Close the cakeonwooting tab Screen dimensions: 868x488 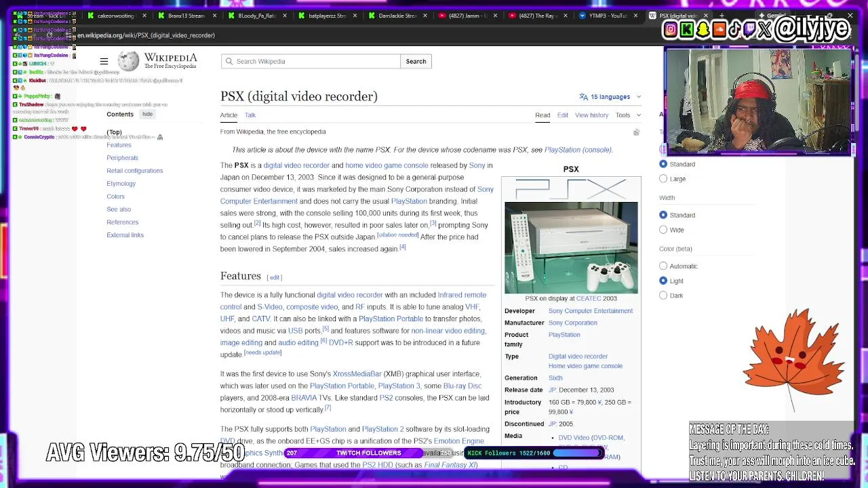(144, 16)
